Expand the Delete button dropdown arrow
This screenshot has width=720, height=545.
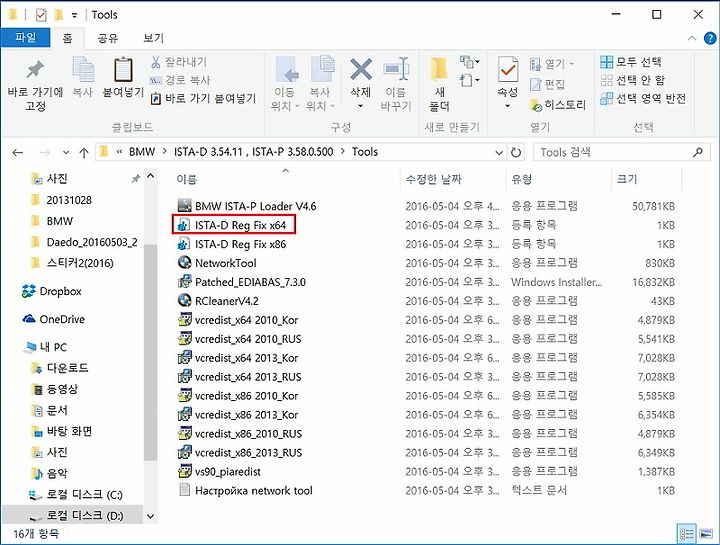(x=361, y=106)
